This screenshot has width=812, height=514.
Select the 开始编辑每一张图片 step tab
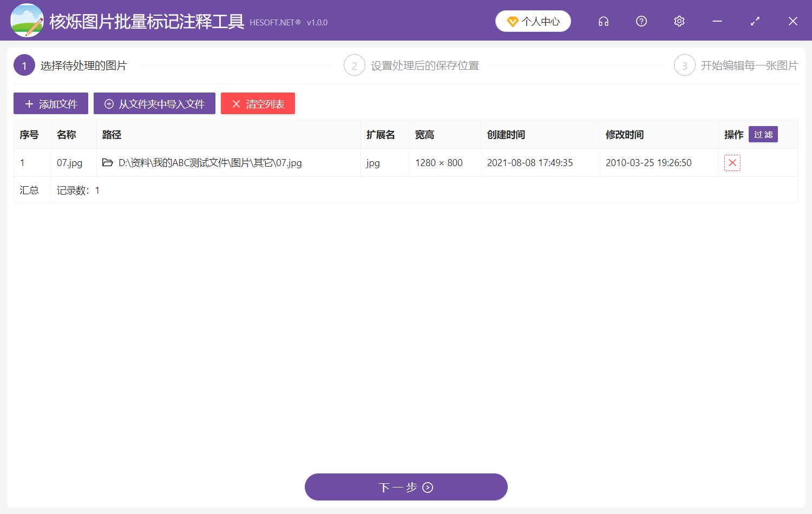point(749,65)
